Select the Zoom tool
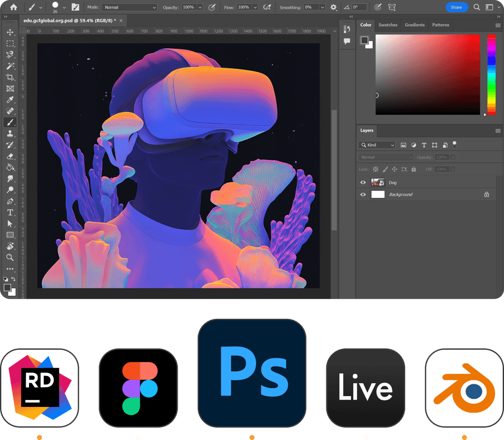 tap(11, 257)
